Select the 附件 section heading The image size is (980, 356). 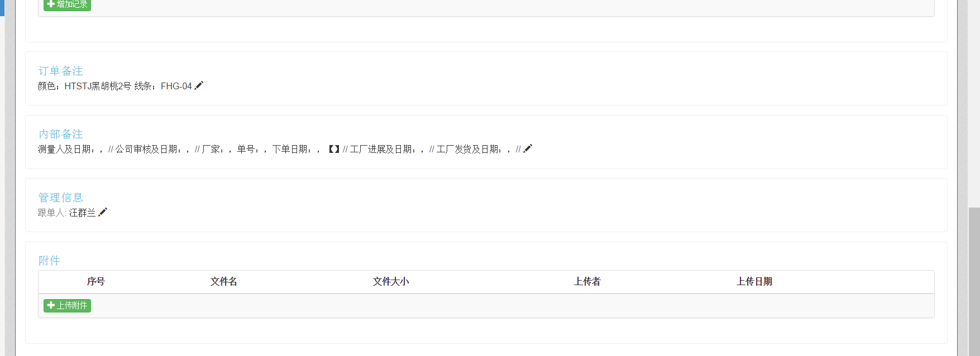pos(49,261)
